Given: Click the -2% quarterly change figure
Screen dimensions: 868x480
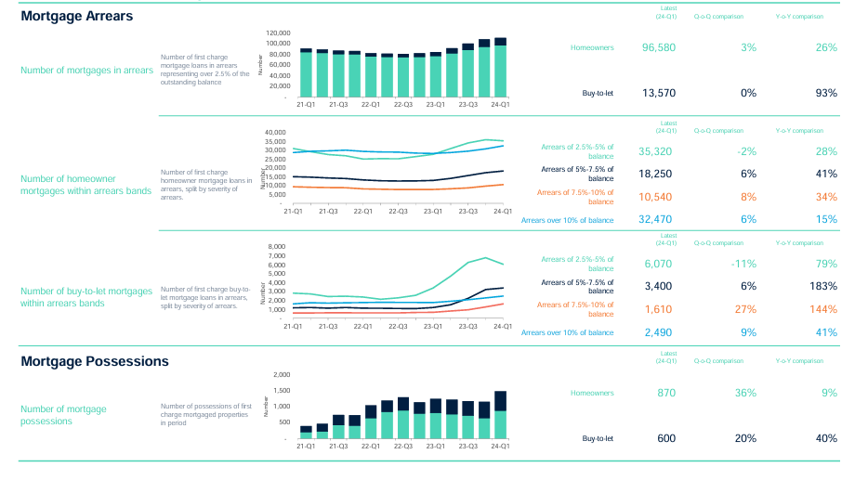Looking at the screenshot, I should [746, 151].
